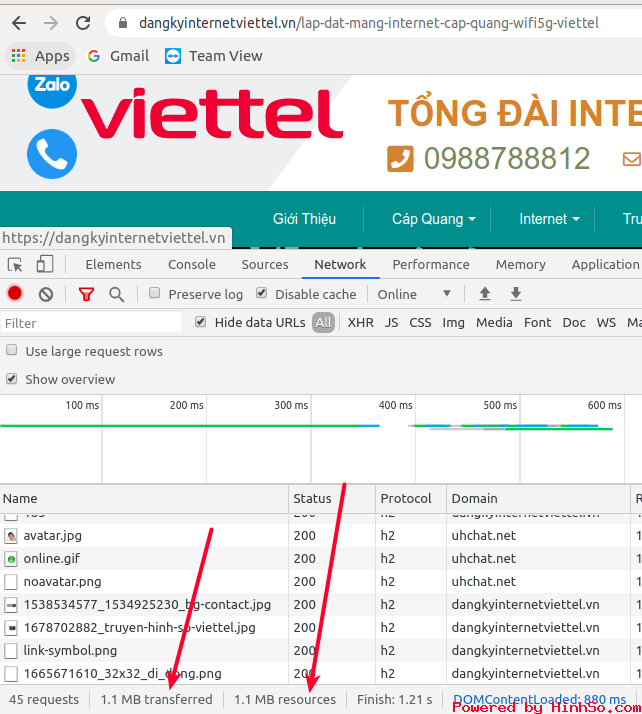Viewport: 642px width, 714px height.
Task: Switch to the Console tab
Action: [x=192, y=265]
